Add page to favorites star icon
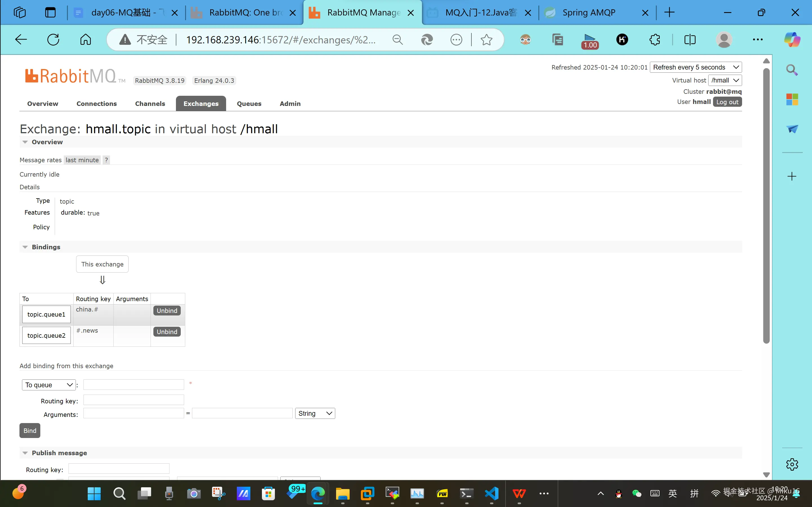Screen dimensions: 812x507 click(486, 39)
